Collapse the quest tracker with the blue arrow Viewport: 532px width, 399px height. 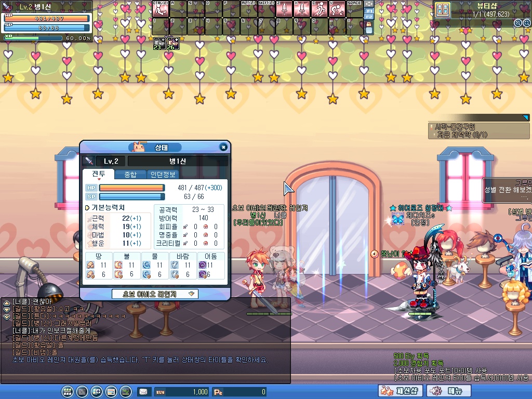point(526,117)
